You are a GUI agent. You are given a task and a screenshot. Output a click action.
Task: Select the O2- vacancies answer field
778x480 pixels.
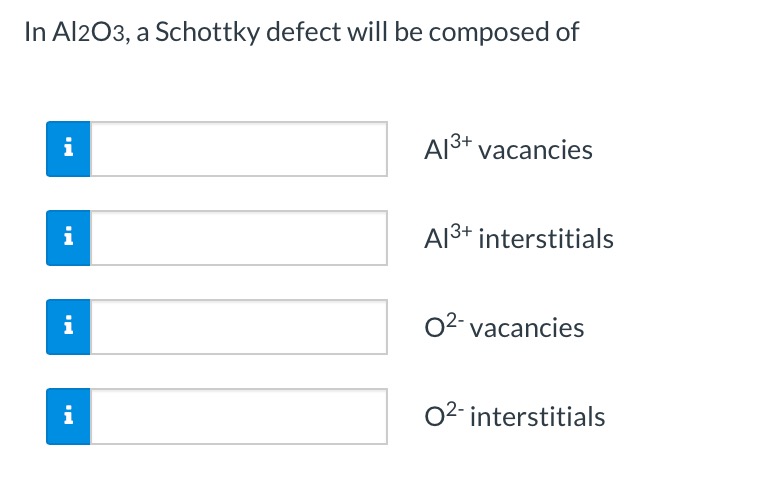tap(239, 327)
